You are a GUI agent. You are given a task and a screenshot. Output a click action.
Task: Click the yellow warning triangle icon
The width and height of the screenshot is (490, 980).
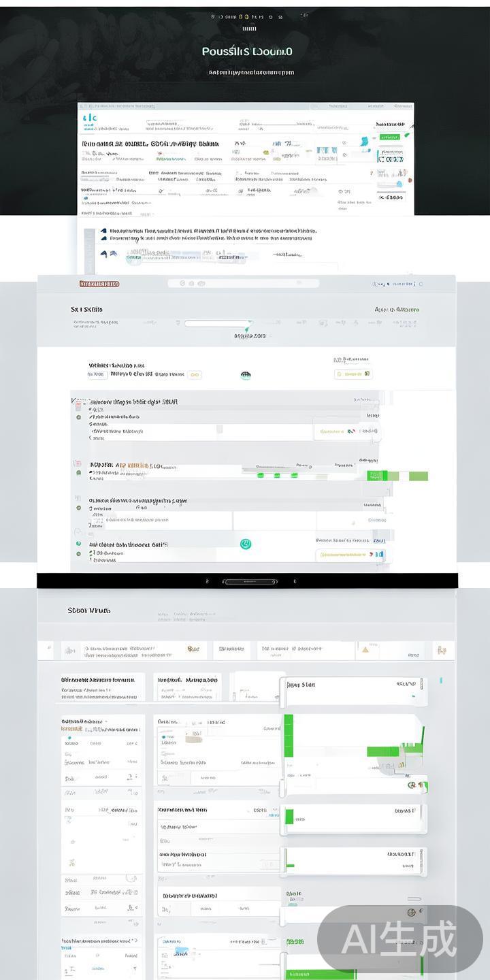pos(365,650)
